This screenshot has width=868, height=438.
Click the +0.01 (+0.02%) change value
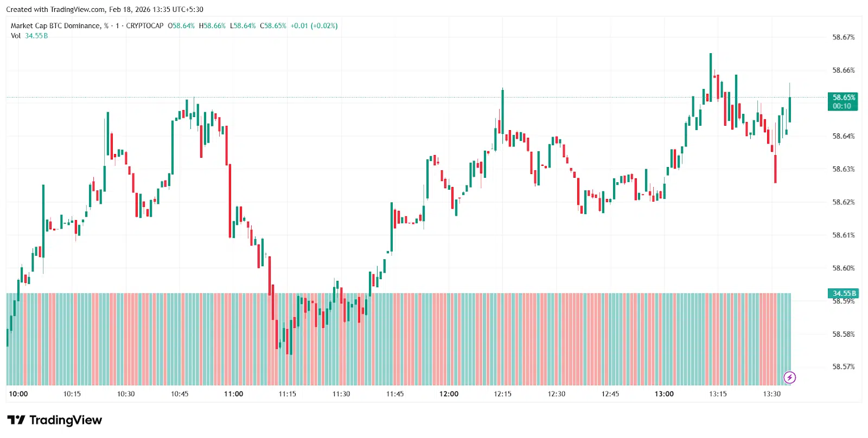click(x=314, y=25)
